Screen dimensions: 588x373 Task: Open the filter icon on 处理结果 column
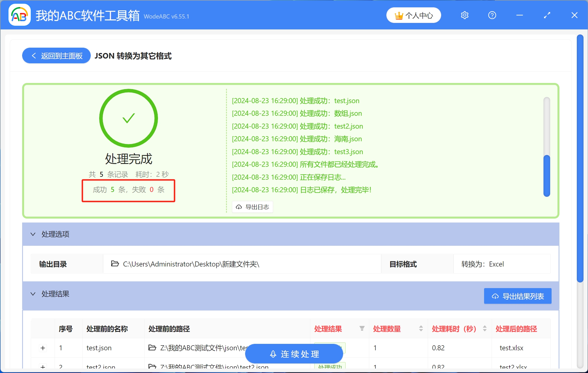click(x=362, y=328)
